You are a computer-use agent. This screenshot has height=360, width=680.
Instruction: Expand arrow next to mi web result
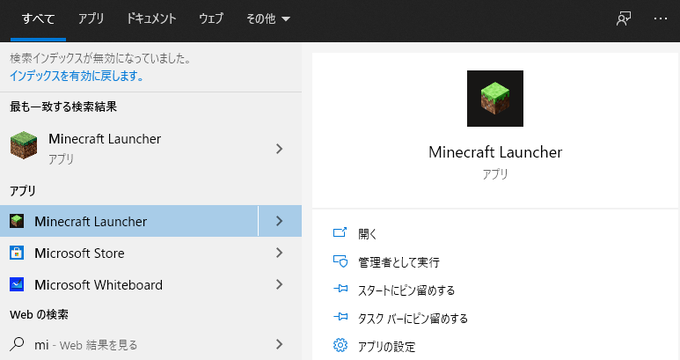pyautogui.click(x=279, y=344)
